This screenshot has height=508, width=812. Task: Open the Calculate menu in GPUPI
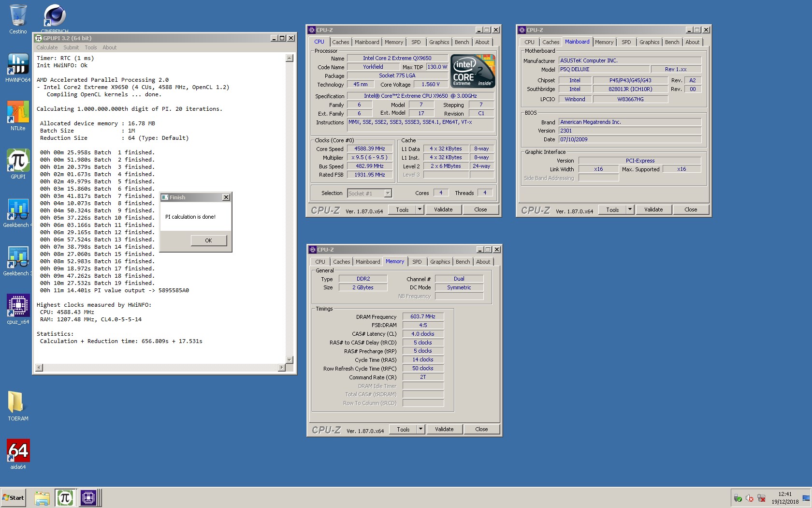47,47
